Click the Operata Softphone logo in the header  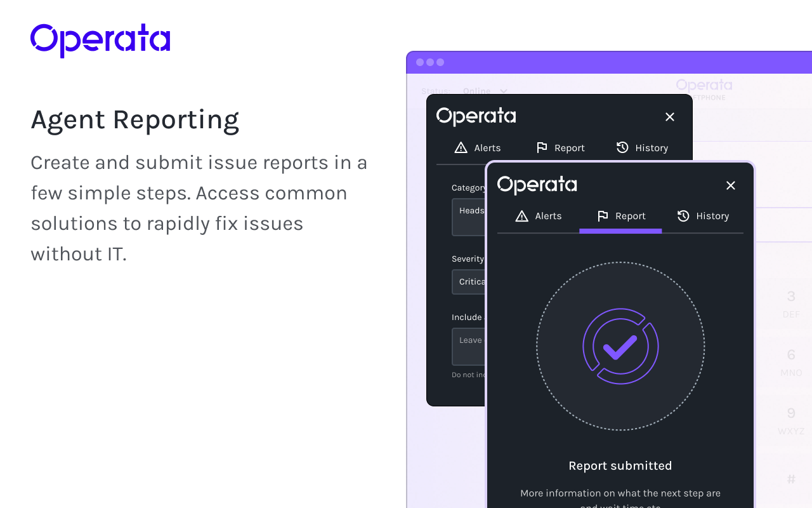point(704,87)
